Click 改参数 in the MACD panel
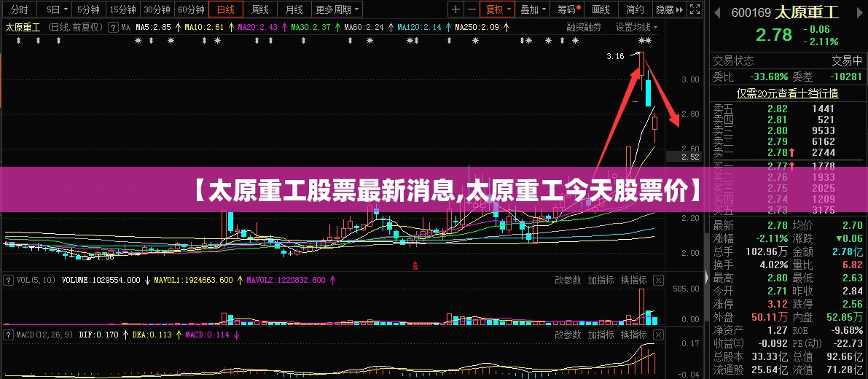The width and height of the screenshot is (868, 379). point(568,335)
